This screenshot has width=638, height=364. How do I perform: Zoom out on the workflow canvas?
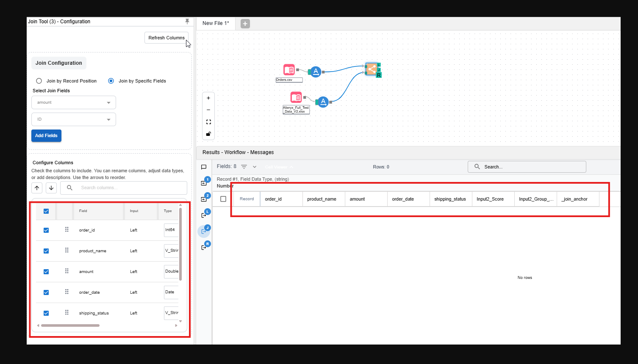(208, 110)
